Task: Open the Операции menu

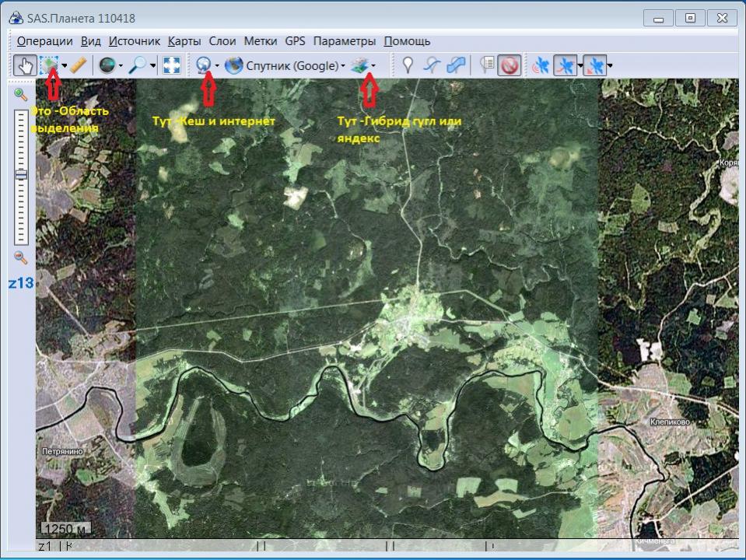Action: click(44, 41)
